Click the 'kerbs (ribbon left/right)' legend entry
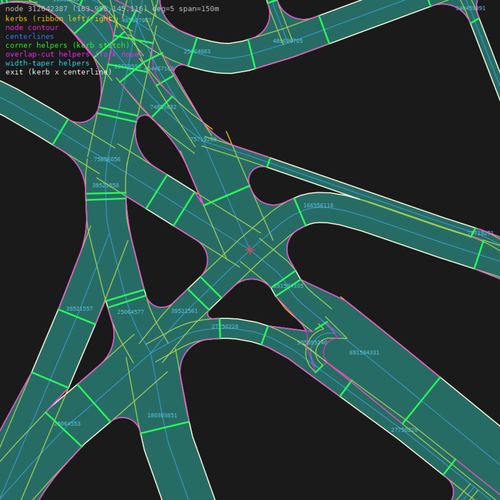 point(61,18)
